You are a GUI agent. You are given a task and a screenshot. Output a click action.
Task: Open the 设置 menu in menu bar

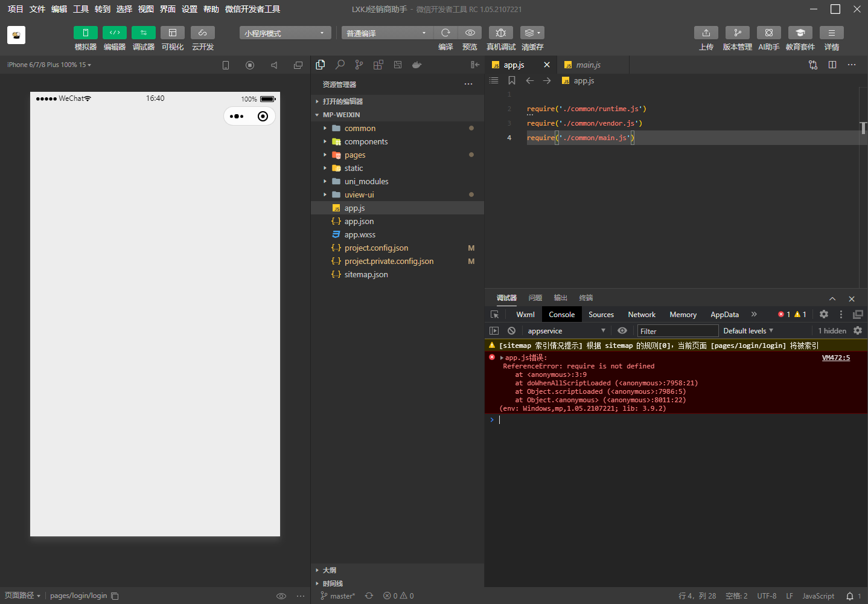click(189, 9)
